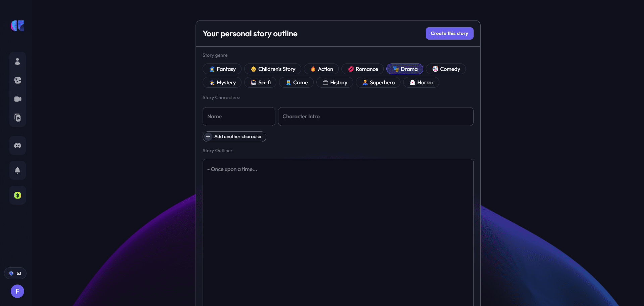This screenshot has height=306, width=644.
Task: Open the avatar profile icon in sidebar
Action: pos(17,61)
